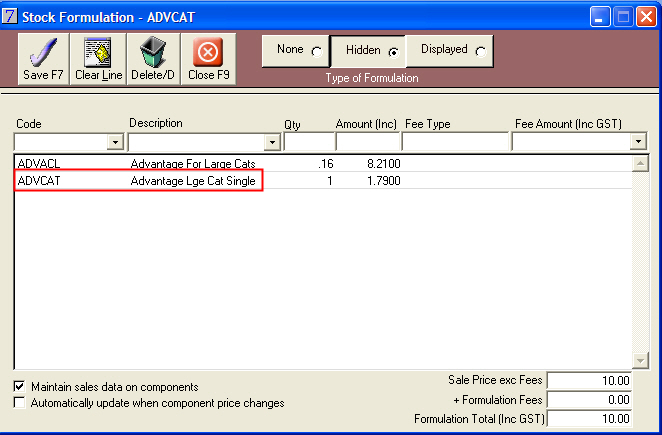Open the Code dropdown arrow
Screen dimensions: 662x435
click(x=115, y=142)
